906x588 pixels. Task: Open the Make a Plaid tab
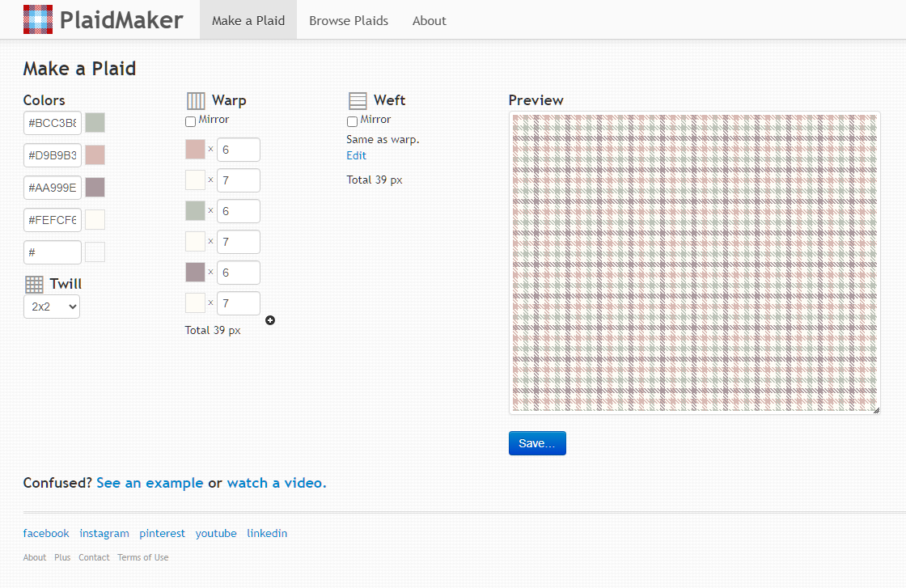pos(248,20)
